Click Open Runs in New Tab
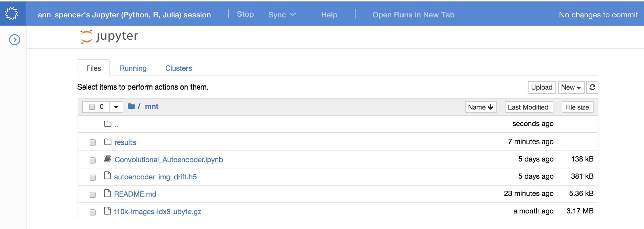 414,15
